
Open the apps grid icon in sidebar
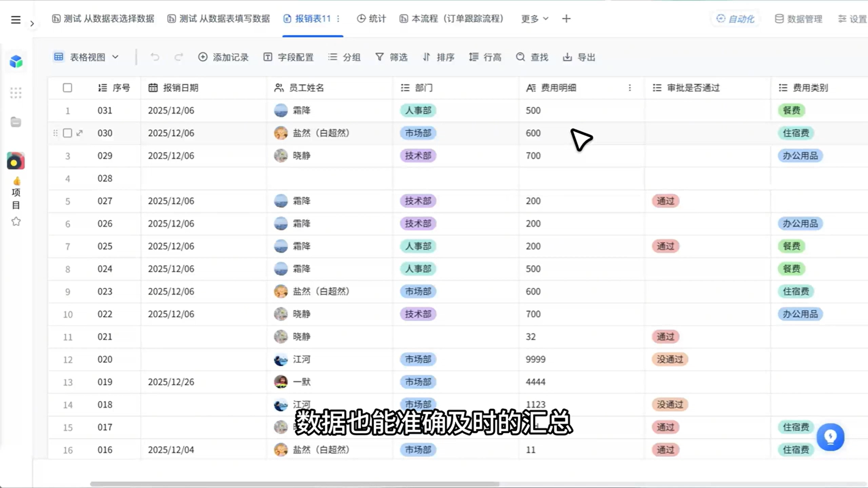(x=16, y=93)
